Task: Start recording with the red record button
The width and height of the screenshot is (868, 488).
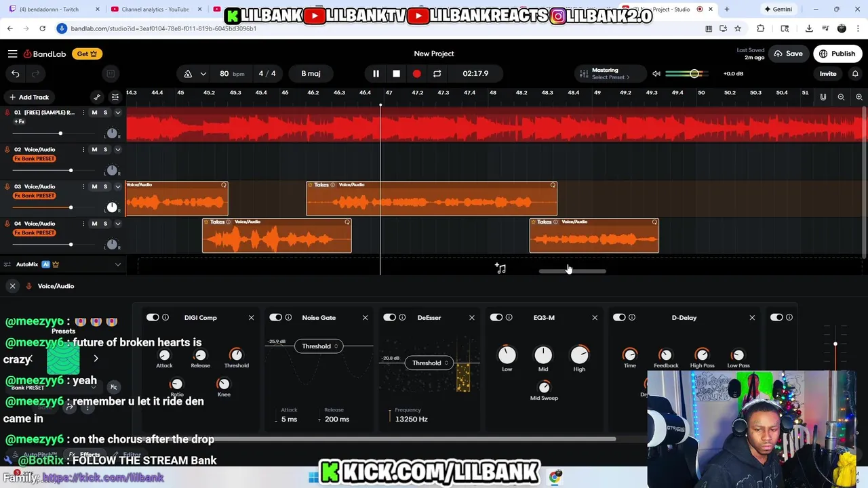Action: click(x=416, y=73)
